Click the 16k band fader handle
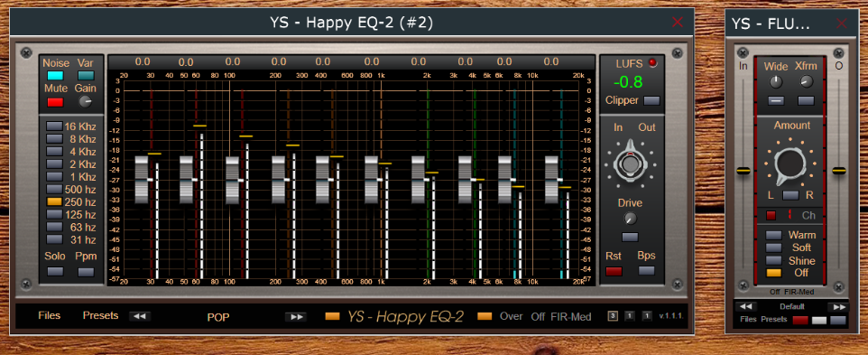The width and height of the screenshot is (868, 355). point(552,180)
